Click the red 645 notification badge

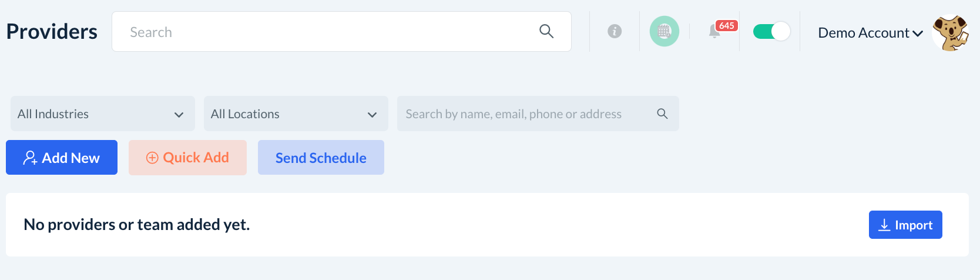(x=727, y=26)
